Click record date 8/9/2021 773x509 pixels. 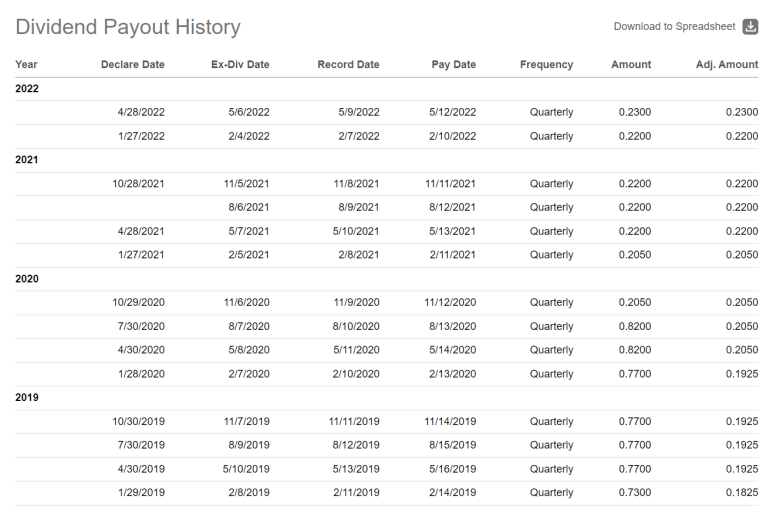coord(359,208)
